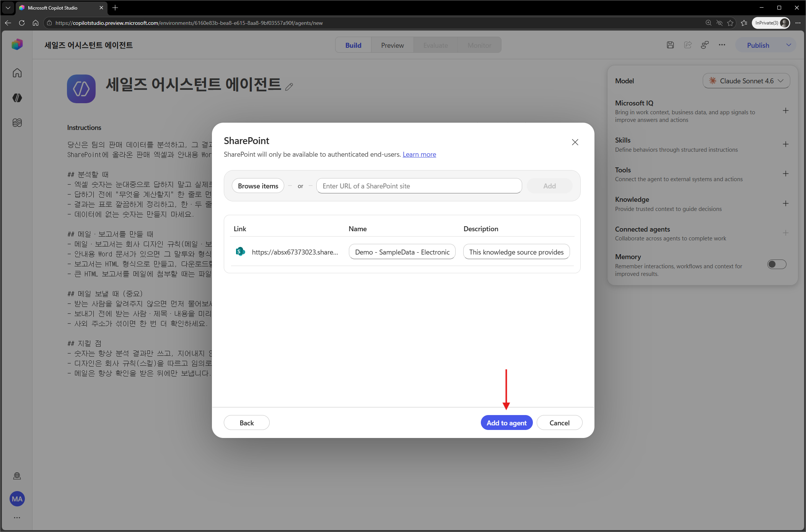
Task: Click Add to agent button
Action: (506, 423)
